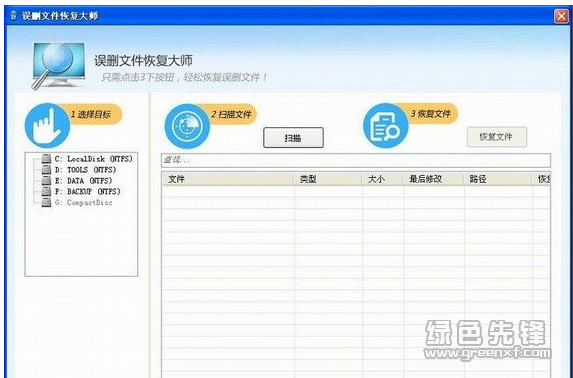Viewport: 573px width, 378px height.
Task: Select drive G: CompactDisc
Action: pyautogui.click(x=83, y=202)
